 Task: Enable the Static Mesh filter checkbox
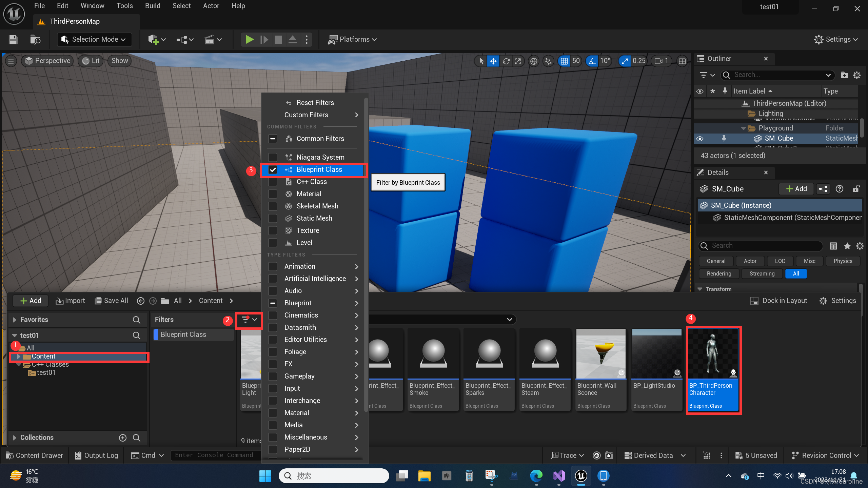coord(273,218)
